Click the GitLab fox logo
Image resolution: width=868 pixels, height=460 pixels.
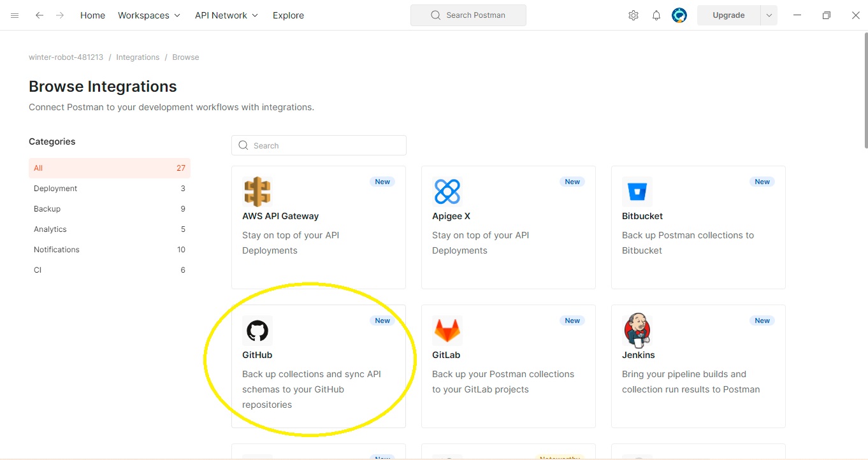point(447,331)
